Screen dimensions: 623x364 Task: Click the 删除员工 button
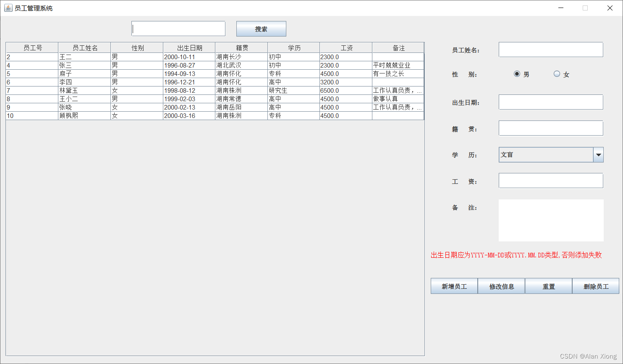coord(596,286)
